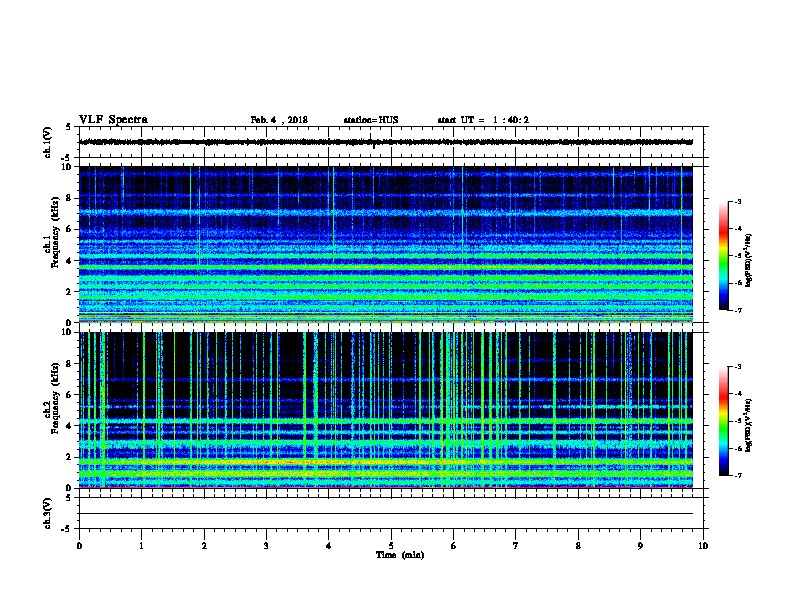Click the 'station=HUS' label
This screenshot has height=612, width=792.
pyautogui.click(x=371, y=120)
